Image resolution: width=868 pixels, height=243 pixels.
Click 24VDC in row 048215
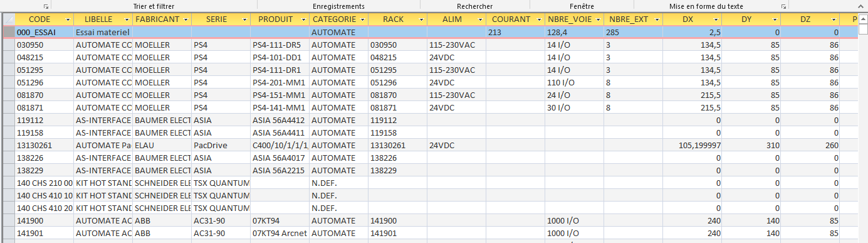[x=456, y=57]
